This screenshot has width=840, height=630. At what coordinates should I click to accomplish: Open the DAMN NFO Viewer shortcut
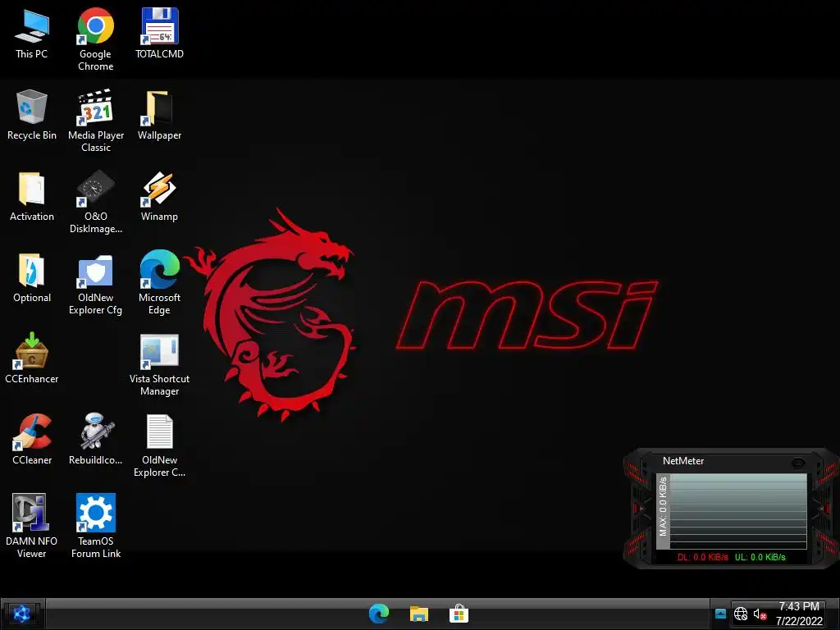click(x=32, y=527)
